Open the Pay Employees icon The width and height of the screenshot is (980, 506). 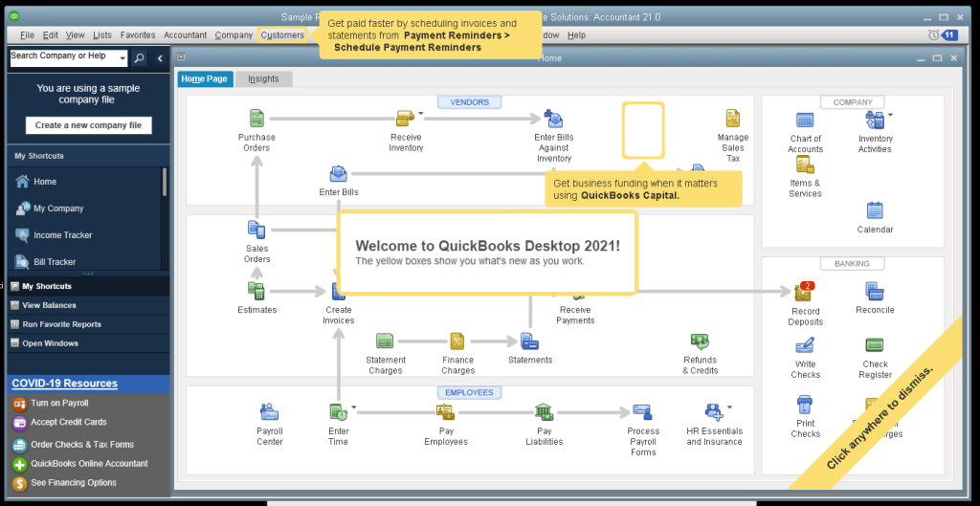tap(446, 411)
